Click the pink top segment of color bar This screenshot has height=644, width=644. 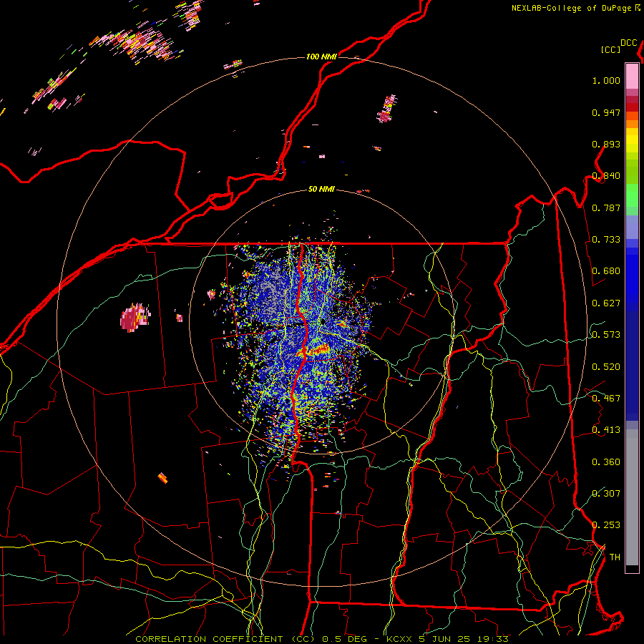click(x=632, y=76)
